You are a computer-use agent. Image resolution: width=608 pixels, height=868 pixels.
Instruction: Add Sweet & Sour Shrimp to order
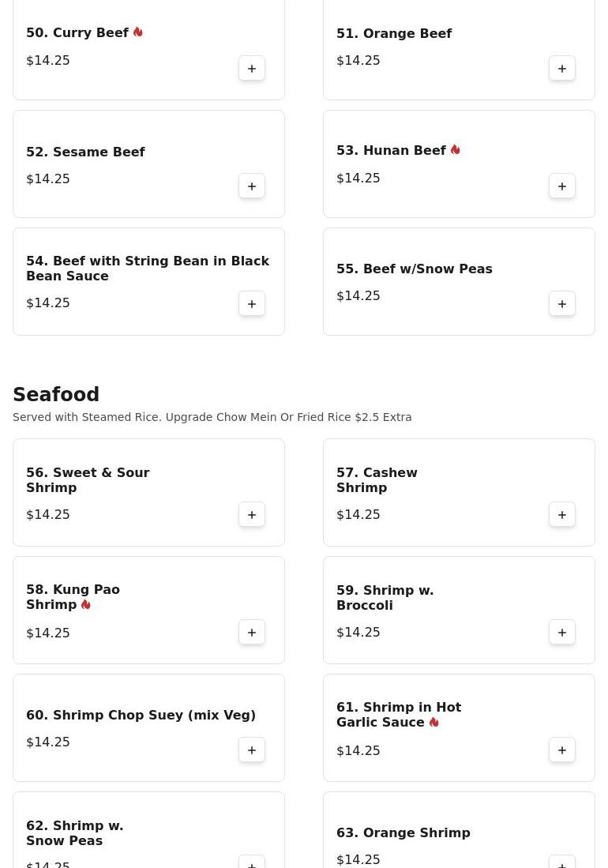click(252, 515)
